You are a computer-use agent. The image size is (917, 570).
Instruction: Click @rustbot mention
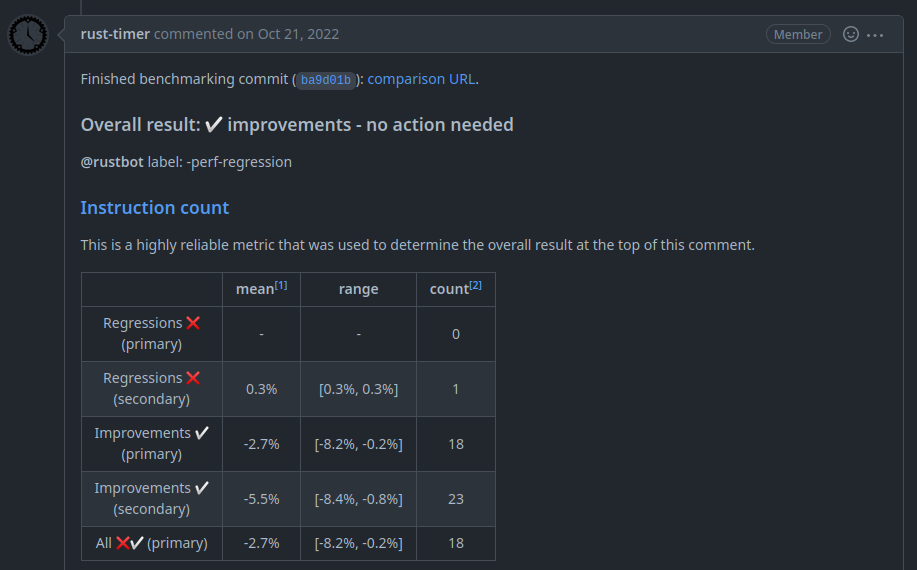coord(112,162)
